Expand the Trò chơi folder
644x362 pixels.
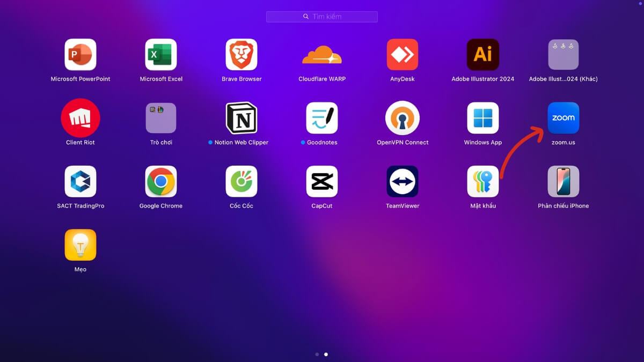pos(161,118)
